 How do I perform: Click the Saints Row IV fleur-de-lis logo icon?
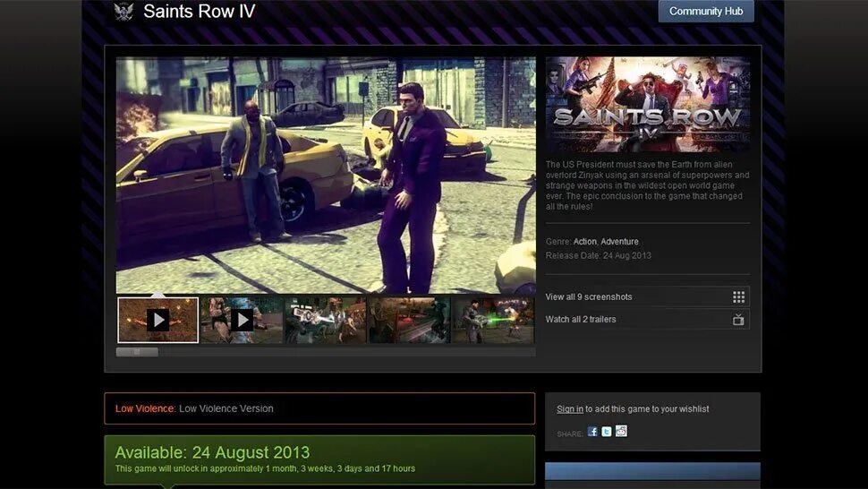[123, 11]
